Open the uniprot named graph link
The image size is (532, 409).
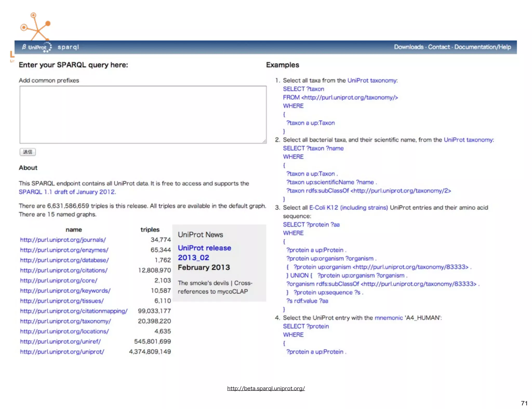[62, 352]
